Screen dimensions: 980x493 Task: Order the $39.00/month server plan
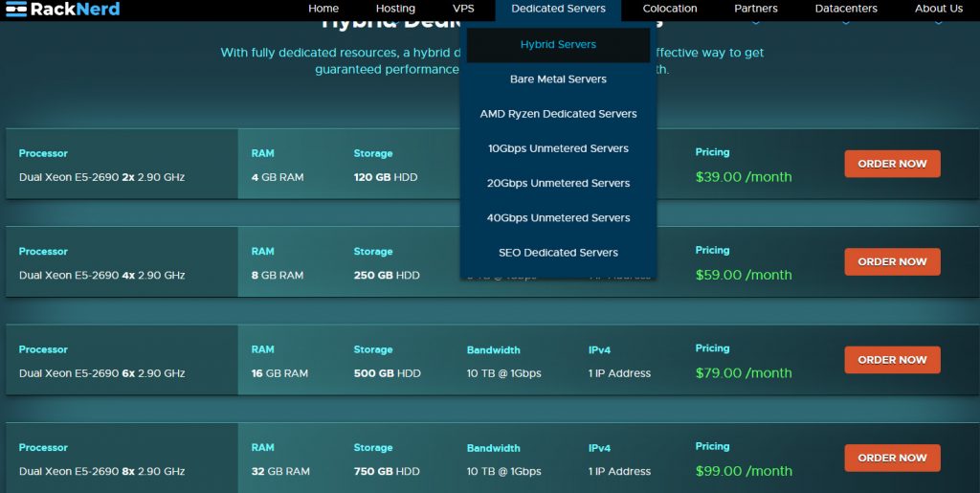[892, 164]
